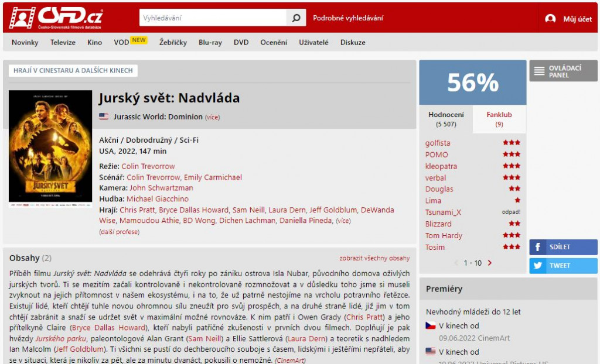Open Podrobné vyhledávání link
Viewport: 600px width, 364px height.
tap(347, 18)
